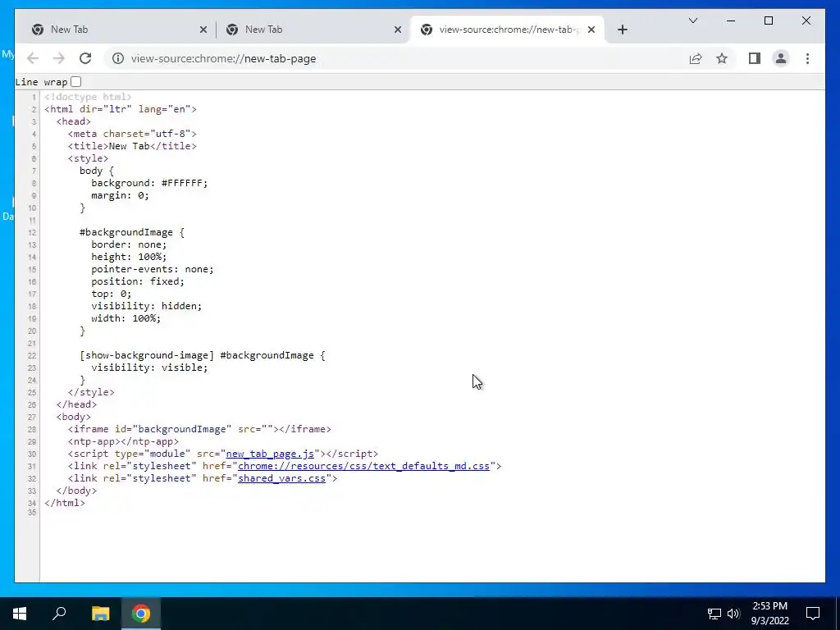Open the Windows Start menu
Viewport: 840px width, 630px height.
(20, 614)
